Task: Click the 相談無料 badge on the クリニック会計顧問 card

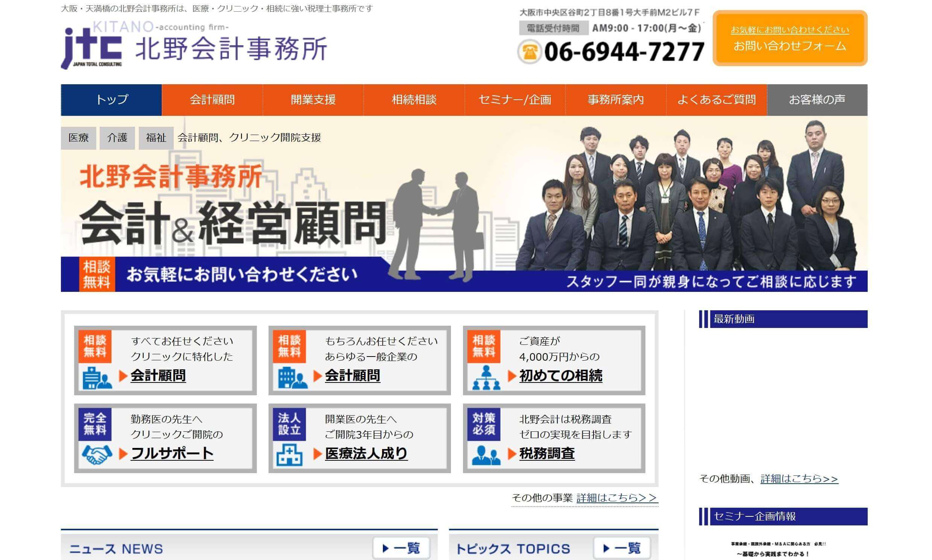Action: pos(95,346)
